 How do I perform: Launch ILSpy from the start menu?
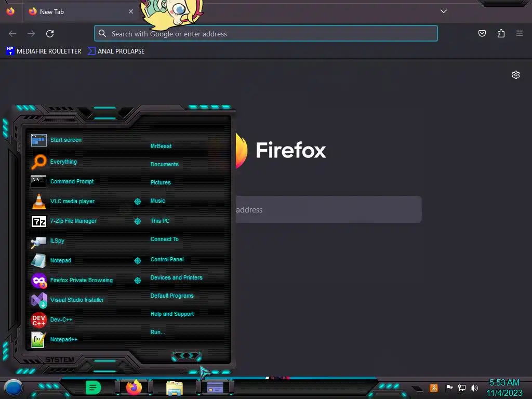click(x=47, y=241)
